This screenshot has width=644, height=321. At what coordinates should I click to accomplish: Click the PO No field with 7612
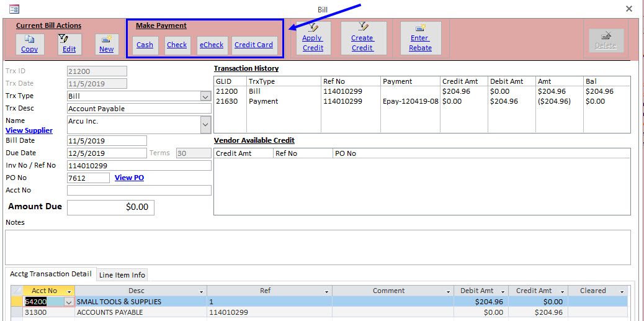pos(88,178)
